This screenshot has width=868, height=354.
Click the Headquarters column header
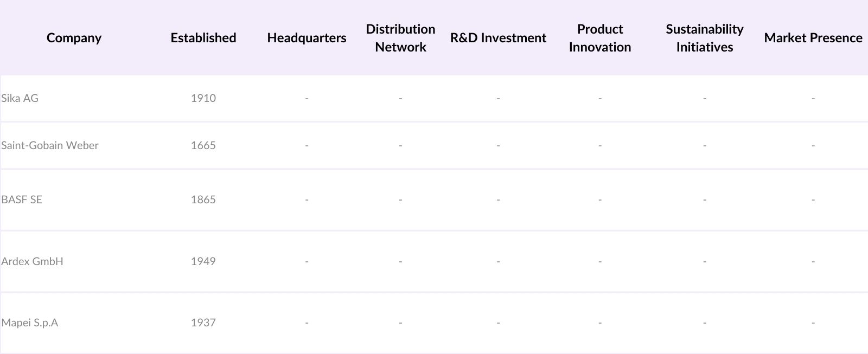coord(307,38)
